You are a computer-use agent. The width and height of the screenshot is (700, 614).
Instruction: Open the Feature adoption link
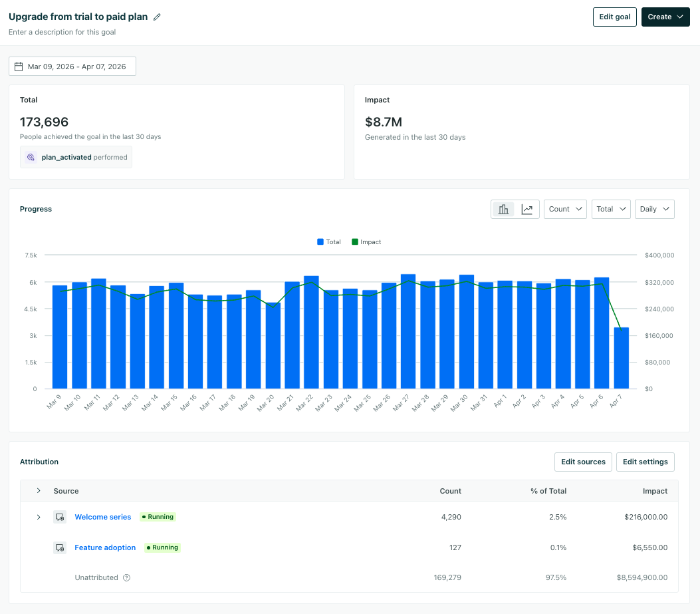click(x=105, y=547)
